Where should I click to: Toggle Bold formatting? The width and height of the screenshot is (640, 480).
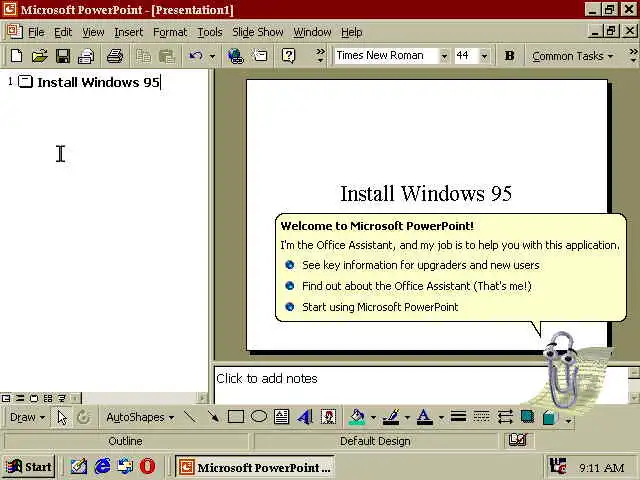(509, 56)
